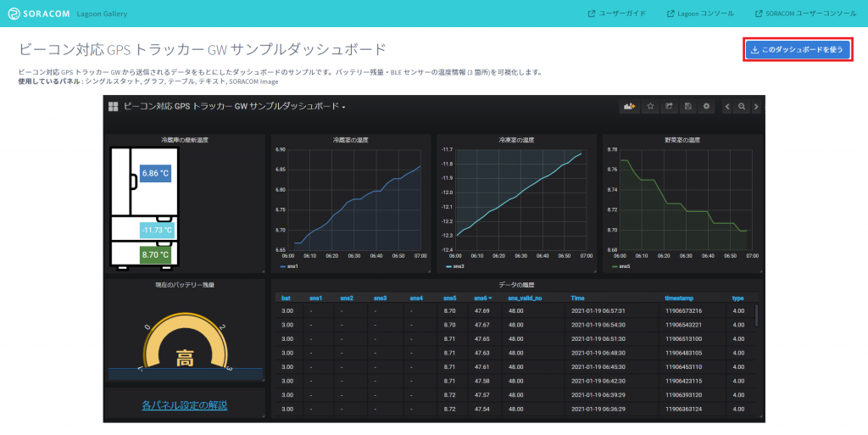Screen dimensions: 868x435
Task: Open the 冷蔵室の温度 panel title menu
Action: pyautogui.click(x=350, y=140)
